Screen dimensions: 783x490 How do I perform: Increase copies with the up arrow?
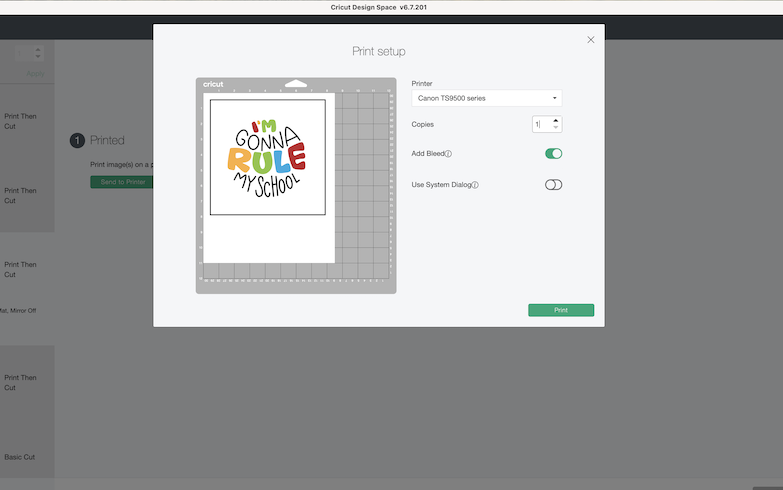pyautogui.click(x=556, y=120)
